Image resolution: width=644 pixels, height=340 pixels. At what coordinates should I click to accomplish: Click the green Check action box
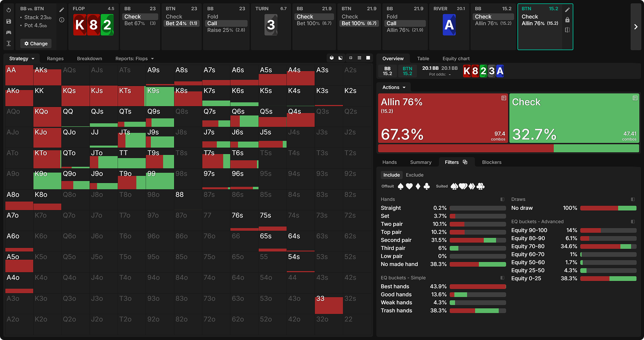(x=574, y=118)
